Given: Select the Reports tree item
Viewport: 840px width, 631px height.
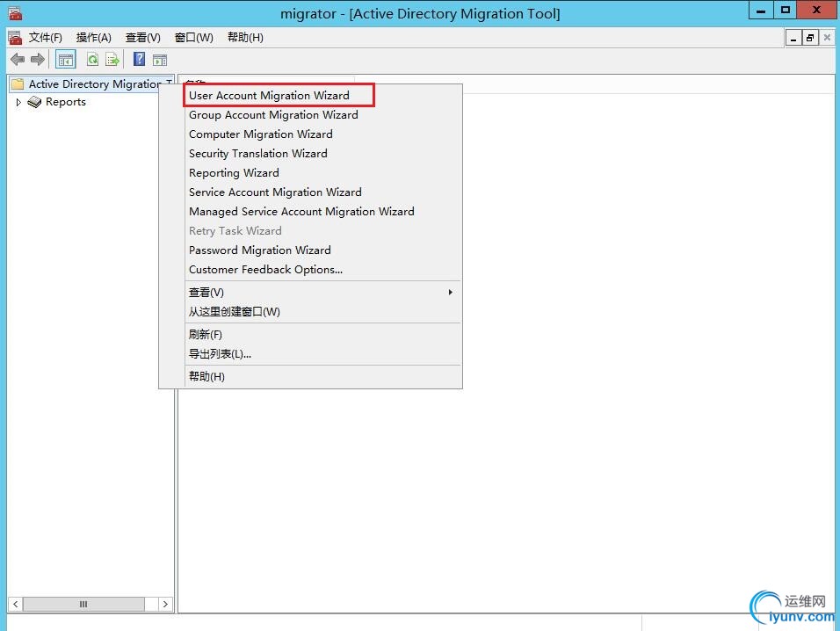Looking at the screenshot, I should tap(65, 102).
